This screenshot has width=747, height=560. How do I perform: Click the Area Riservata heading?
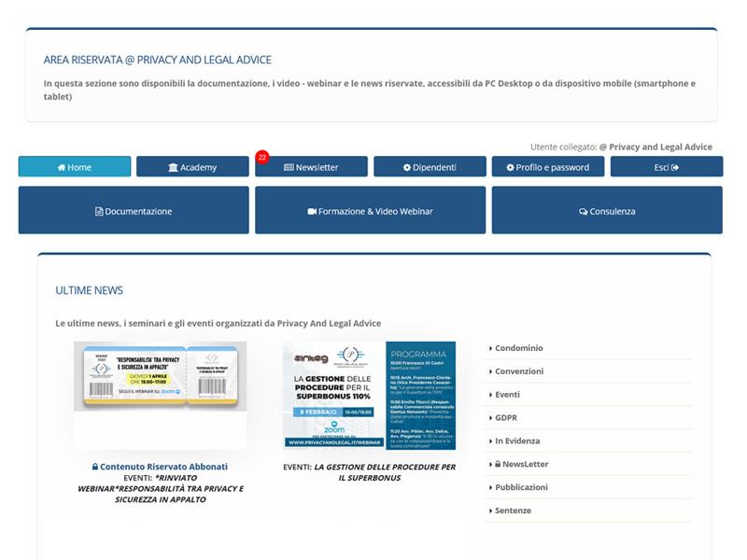[x=157, y=60]
